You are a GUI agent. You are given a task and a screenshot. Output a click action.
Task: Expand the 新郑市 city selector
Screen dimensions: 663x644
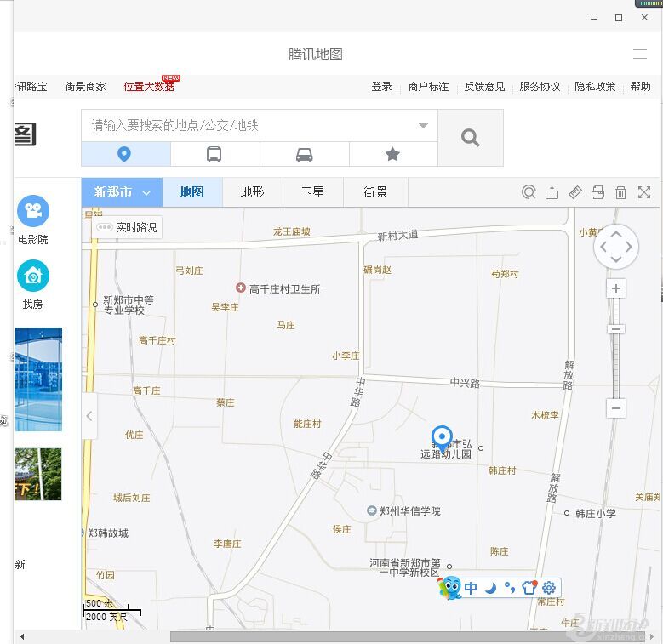click(122, 192)
